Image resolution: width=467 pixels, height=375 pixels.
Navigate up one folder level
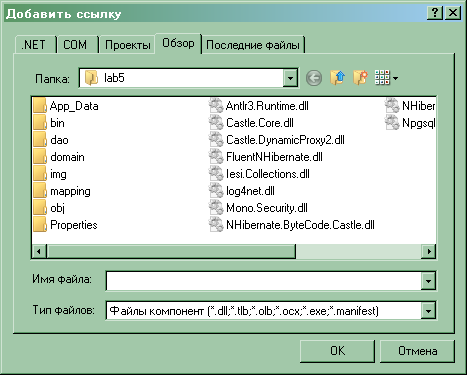coord(337,78)
